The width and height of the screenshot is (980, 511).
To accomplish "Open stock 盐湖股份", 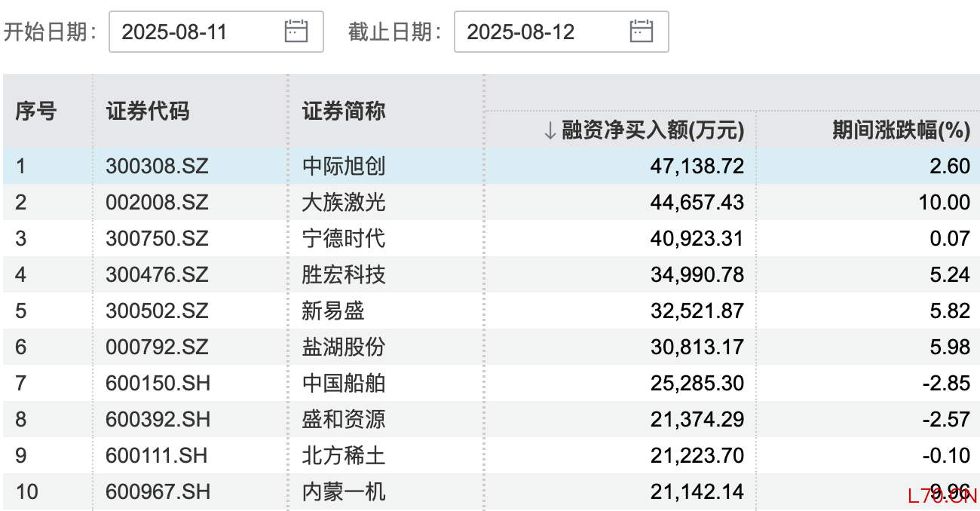I will pos(344,347).
